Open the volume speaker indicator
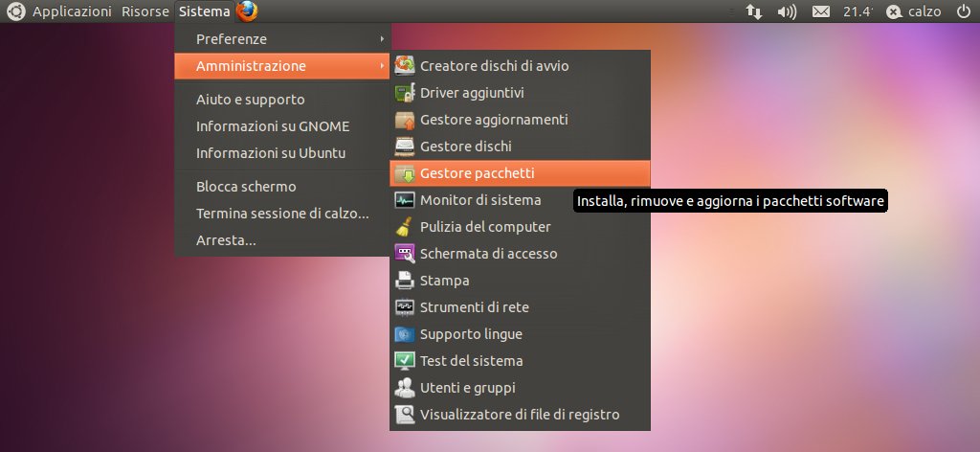 point(787,11)
